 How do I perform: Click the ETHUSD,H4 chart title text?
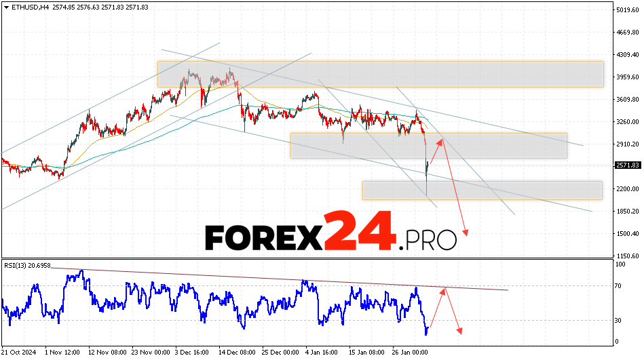pyautogui.click(x=26, y=7)
